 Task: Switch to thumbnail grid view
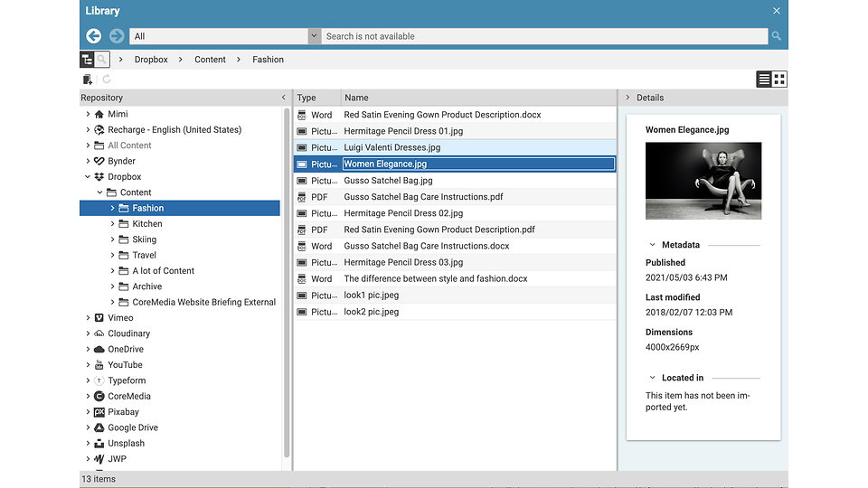779,80
